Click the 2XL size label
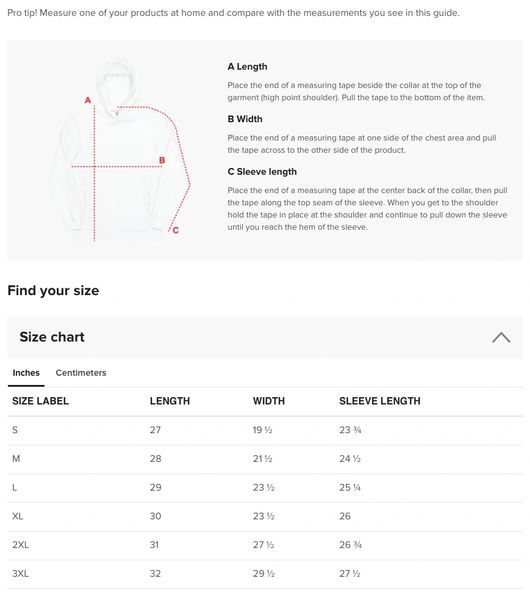Image resolution: width=530 pixels, height=600 pixels. (x=20, y=545)
